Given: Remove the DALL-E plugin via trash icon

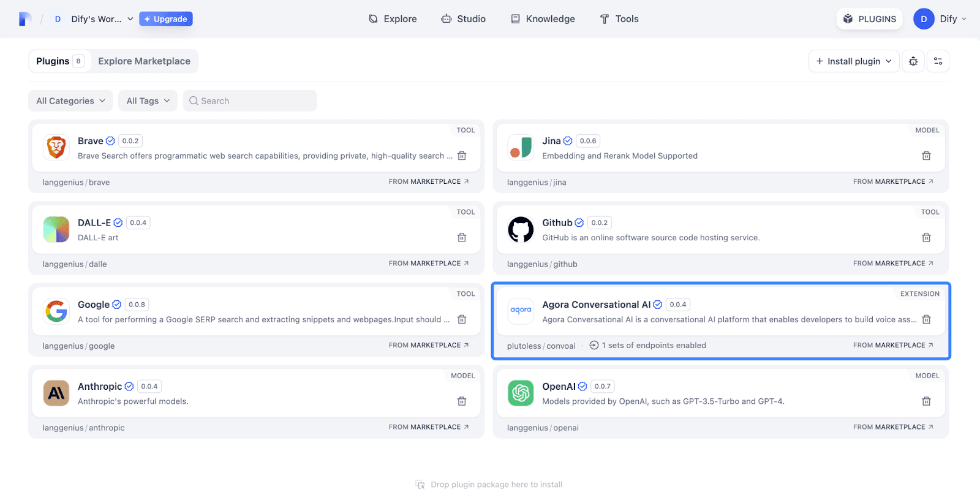Looking at the screenshot, I should coord(462,238).
